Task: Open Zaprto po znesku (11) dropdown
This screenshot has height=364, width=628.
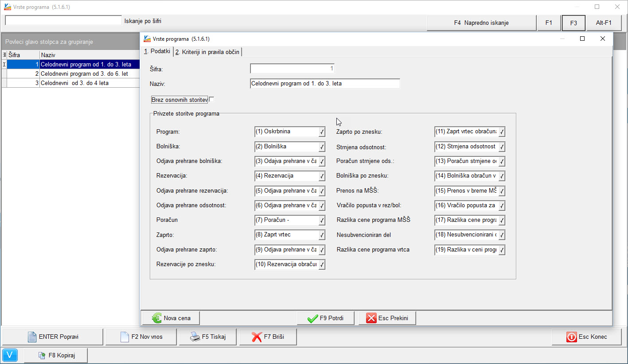Action: 502,132
